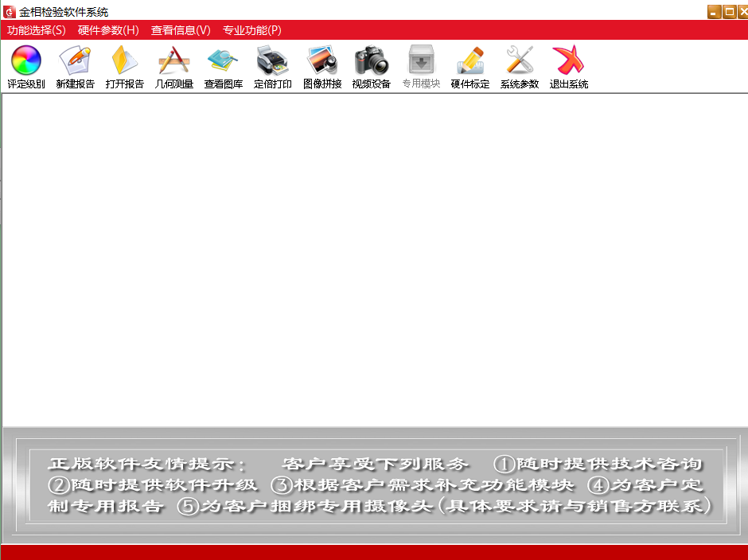Screen dimensions: 748x560
Task: Click the blank white image workspace
Action: point(374,259)
